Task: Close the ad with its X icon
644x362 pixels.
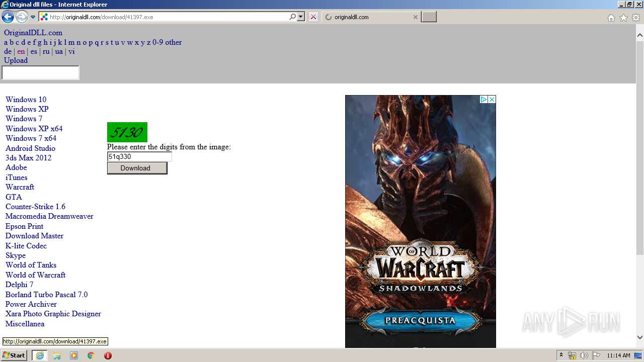Action: pos(492,100)
